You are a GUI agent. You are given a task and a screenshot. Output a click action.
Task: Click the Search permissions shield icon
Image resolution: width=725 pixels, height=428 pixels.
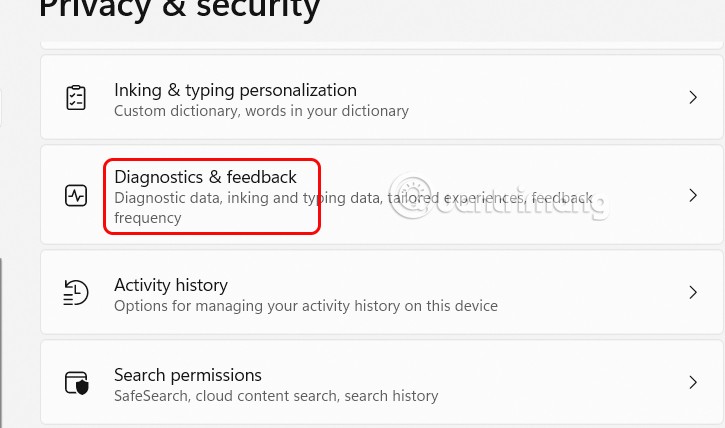[76, 383]
